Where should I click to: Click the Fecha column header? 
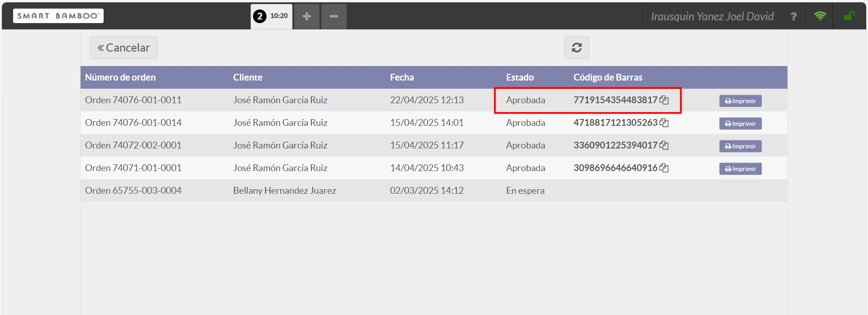point(402,77)
